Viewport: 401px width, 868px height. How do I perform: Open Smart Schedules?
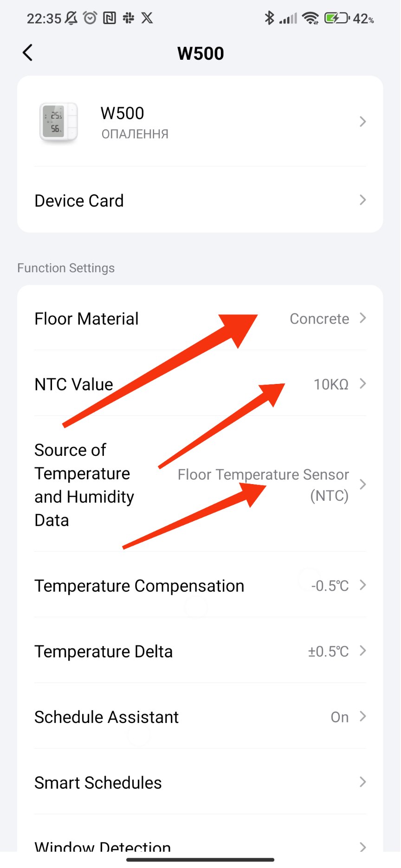(200, 783)
